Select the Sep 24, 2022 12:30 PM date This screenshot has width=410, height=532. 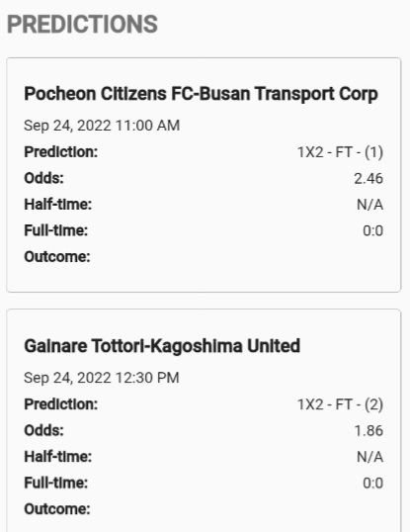[x=102, y=378]
